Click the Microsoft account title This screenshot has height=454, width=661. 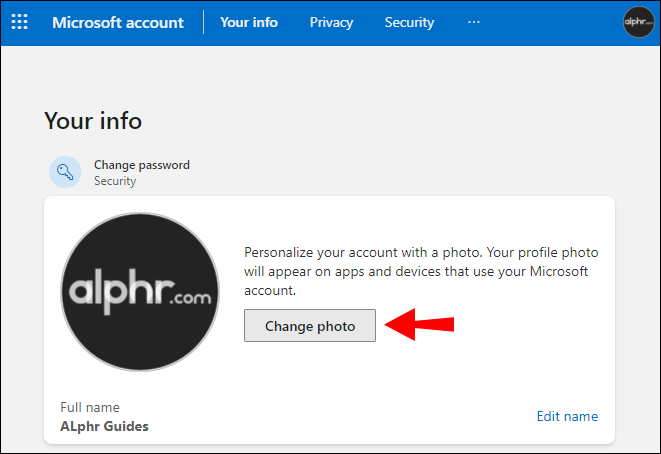pyautogui.click(x=118, y=22)
